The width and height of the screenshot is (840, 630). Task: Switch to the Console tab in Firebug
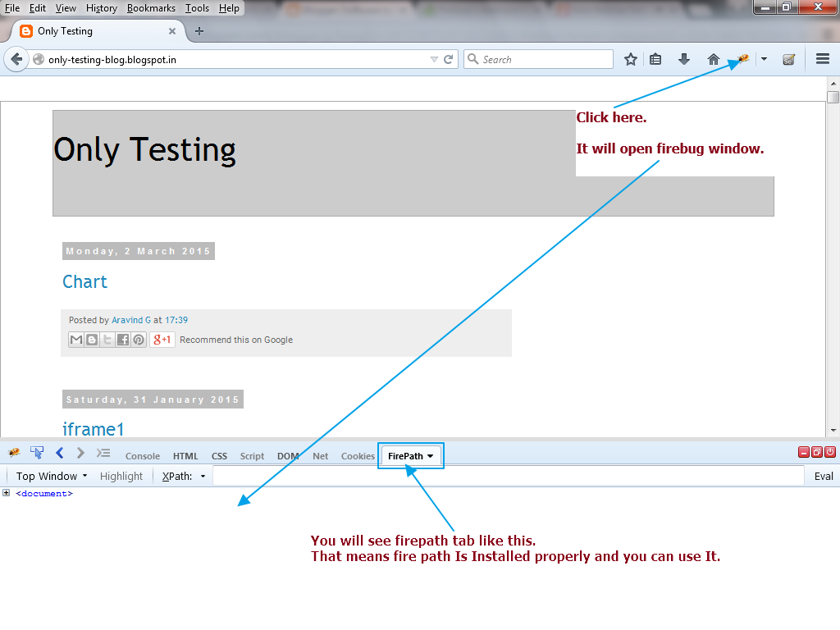142,455
